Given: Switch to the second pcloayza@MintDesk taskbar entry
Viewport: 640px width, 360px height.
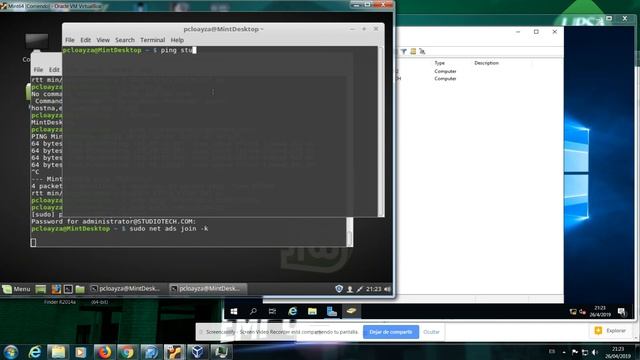Looking at the screenshot, I should [207, 289].
